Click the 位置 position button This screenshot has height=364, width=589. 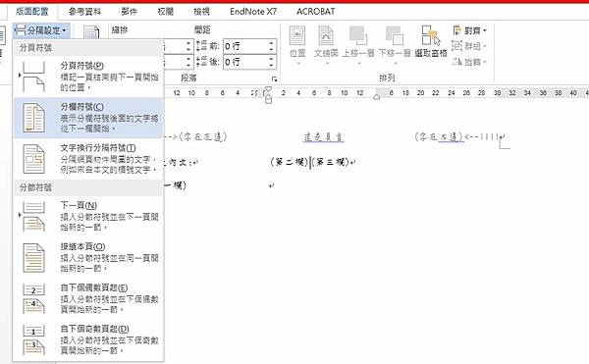click(x=297, y=45)
